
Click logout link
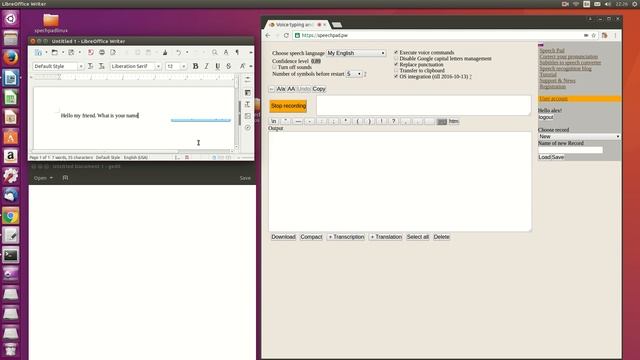tap(546, 117)
